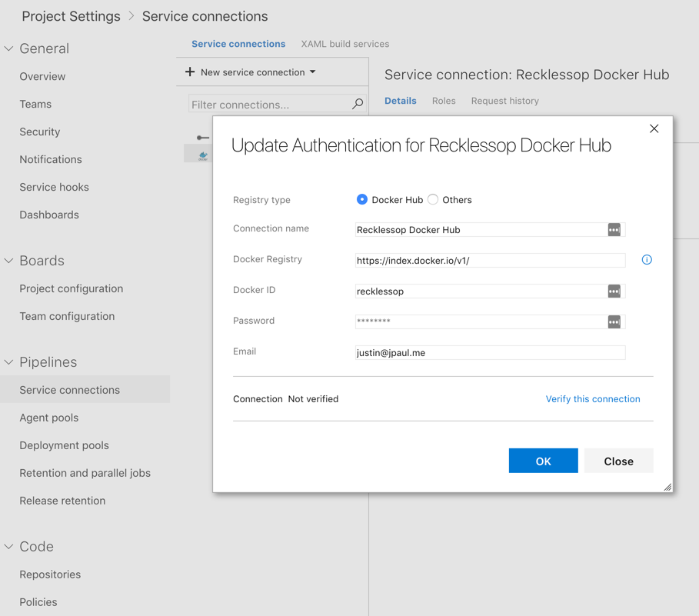This screenshot has width=699, height=616.
Task: Open Overview in sidebar
Action: coord(42,77)
